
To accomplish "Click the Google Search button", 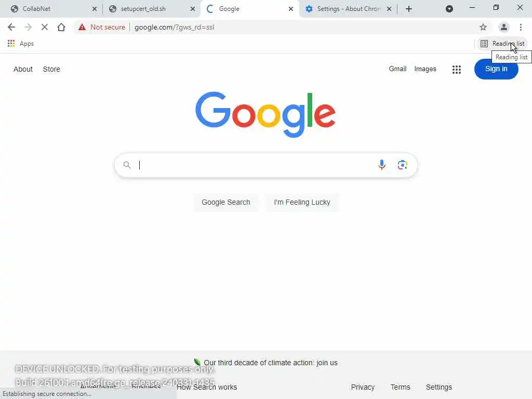I will [x=226, y=202].
